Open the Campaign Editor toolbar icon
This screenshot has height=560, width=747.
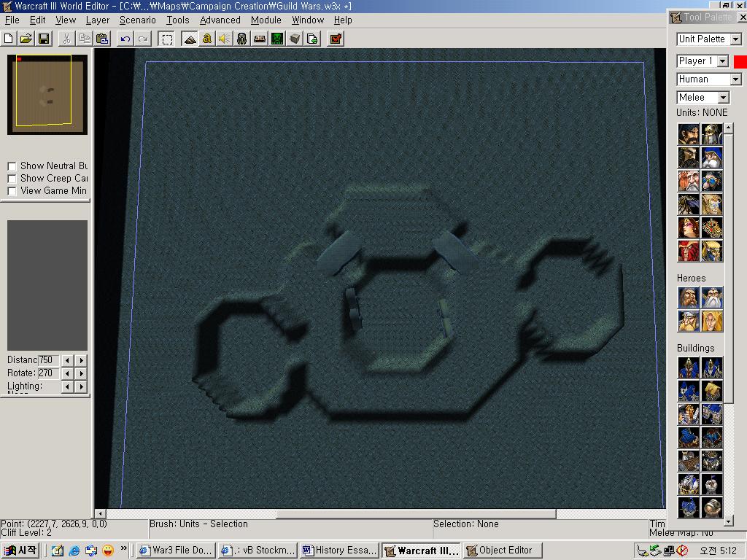(x=260, y=39)
